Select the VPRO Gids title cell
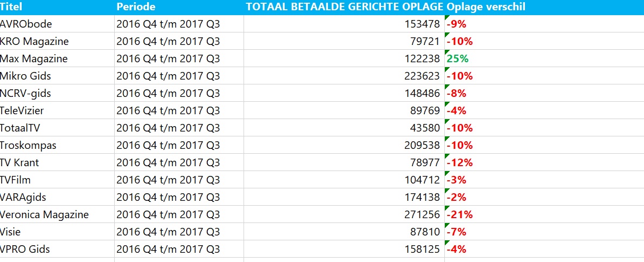The height and width of the screenshot is (262, 644). (57, 249)
